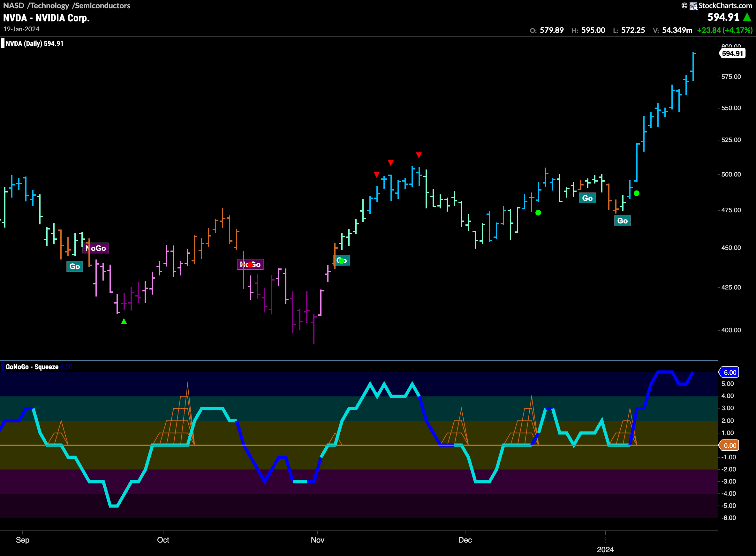The image size is (756, 556).
Task: Click the -6.00 oscillator axis label
Action: click(x=729, y=518)
